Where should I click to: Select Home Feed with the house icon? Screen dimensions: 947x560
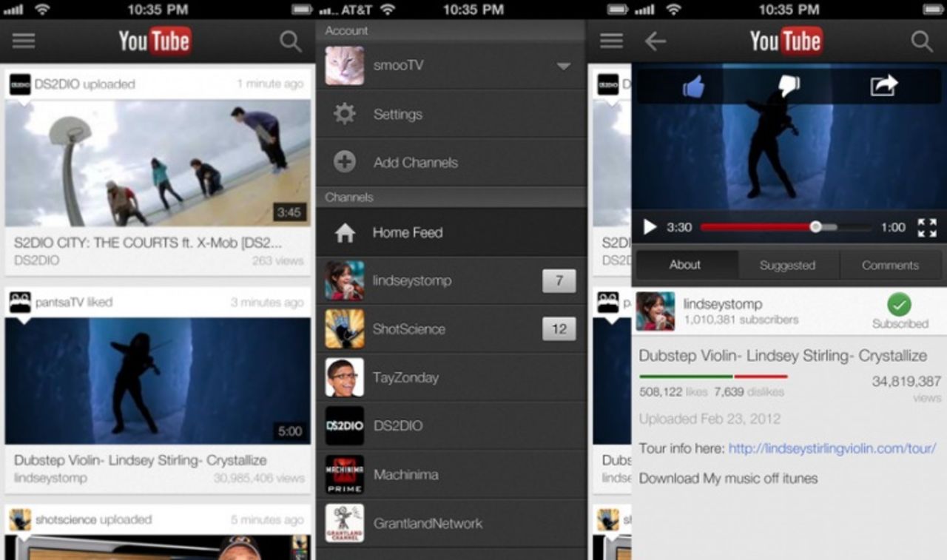tap(345, 232)
